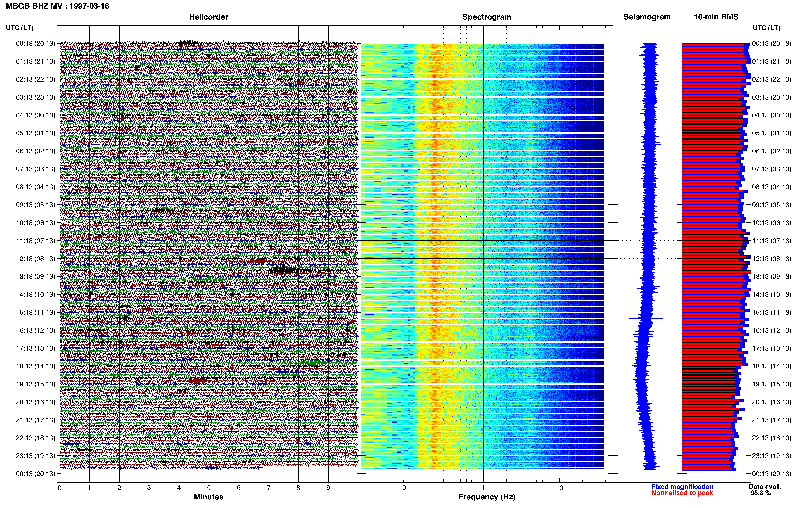Click the left '15:13 (11:13)' time label

pyautogui.click(x=35, y=313)
